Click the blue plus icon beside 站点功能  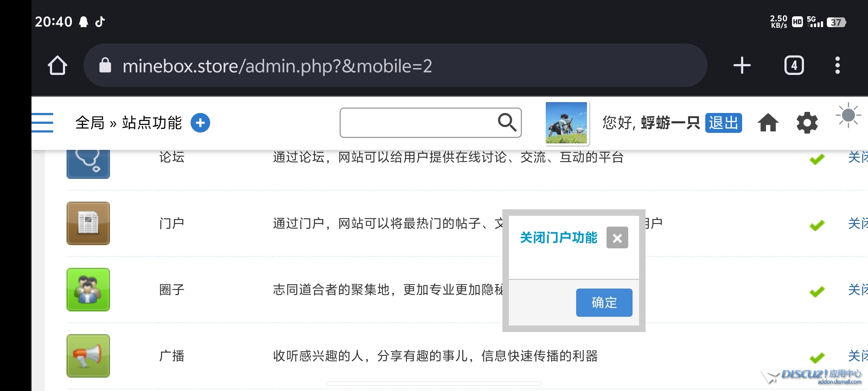200,123
